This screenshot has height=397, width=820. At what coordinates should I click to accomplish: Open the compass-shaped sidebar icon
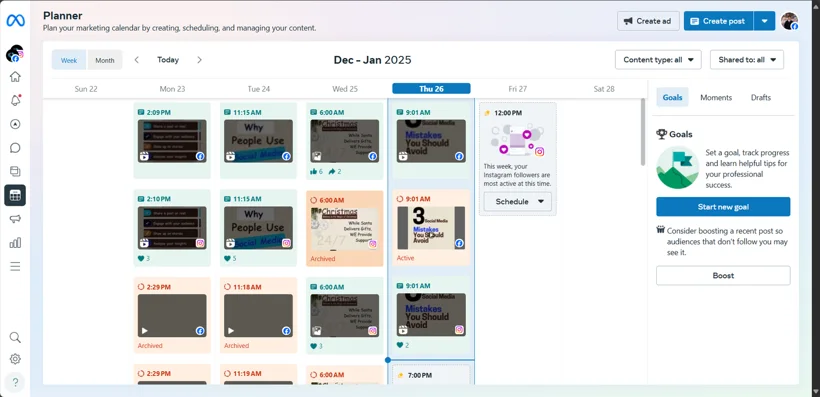[x=15, y=124]
